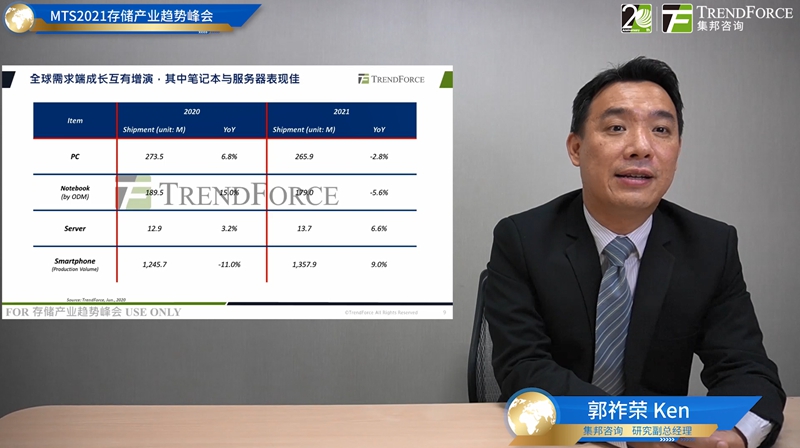Select the Smartphone row label
The height and width of the screenshot is (448, 800).
click(75, 264)
